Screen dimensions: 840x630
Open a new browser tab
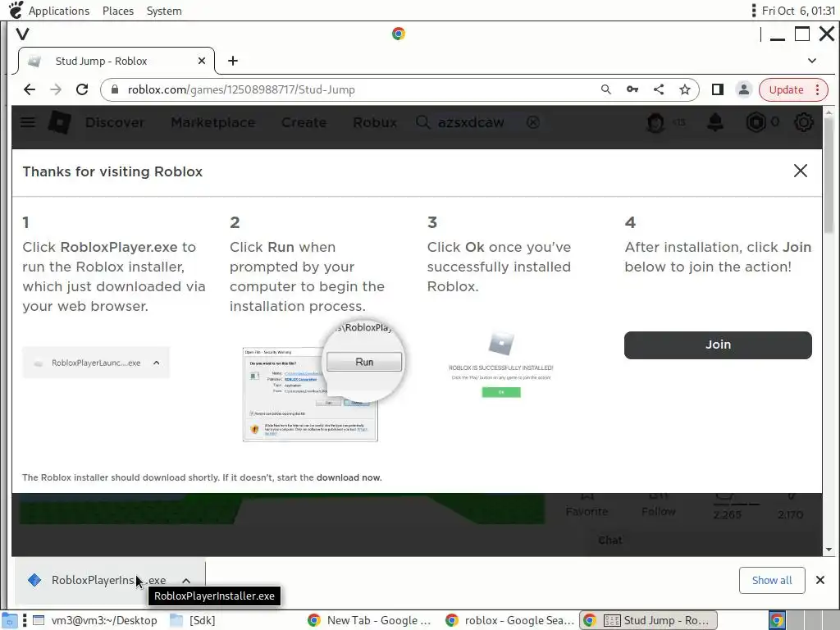(x=232, y=61)
